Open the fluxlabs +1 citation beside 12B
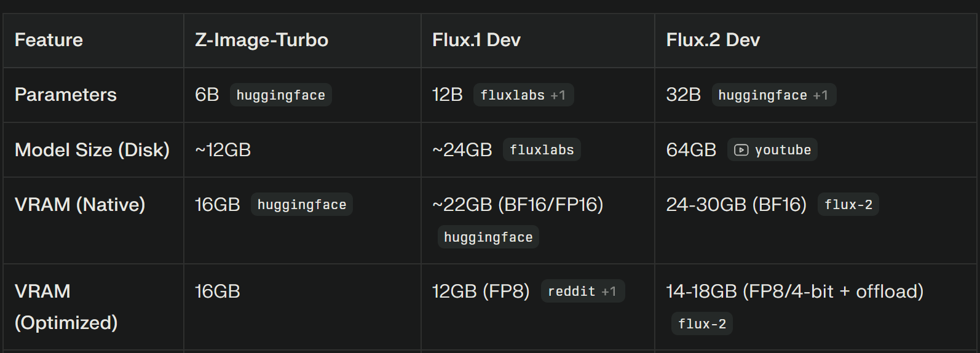The height and width of the screenshot is (353, 980). [x=523, y=95]
